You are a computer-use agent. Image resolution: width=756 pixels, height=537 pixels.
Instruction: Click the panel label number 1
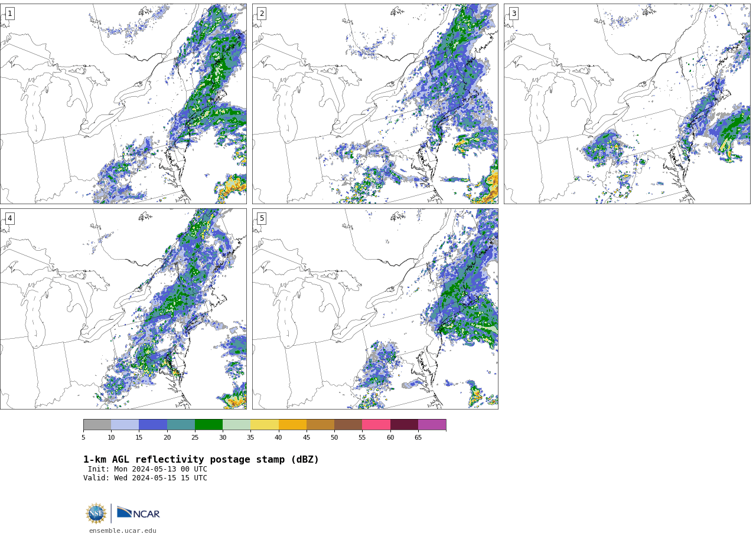(x=9, y=14)
